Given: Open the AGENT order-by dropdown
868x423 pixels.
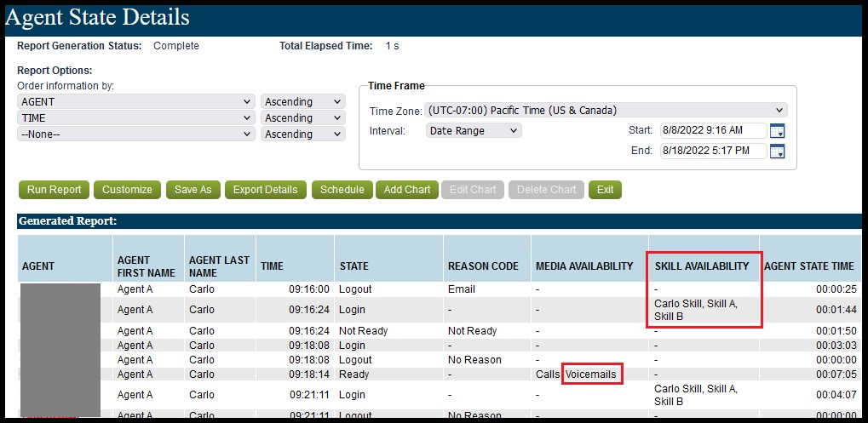Looking at the screenshot, I should [x=136, y=102].
